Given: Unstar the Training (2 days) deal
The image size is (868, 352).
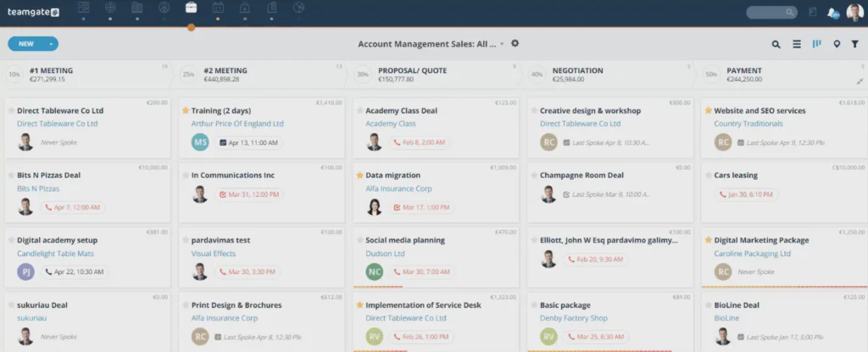Looking at the screenshot, I should pyautogui.click(x=186, y=110).
